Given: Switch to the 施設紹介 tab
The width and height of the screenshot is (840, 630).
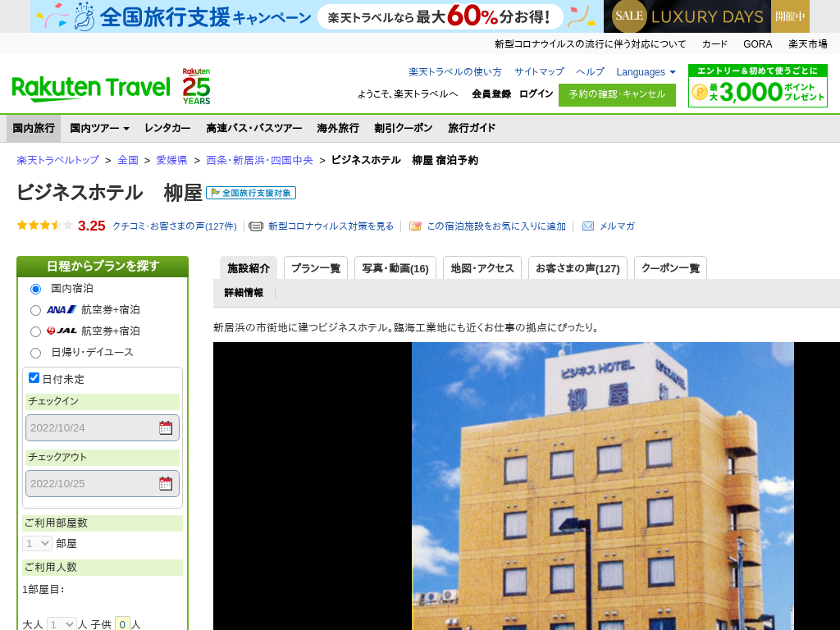Looking at the screenshot, I should coord(249,268).
